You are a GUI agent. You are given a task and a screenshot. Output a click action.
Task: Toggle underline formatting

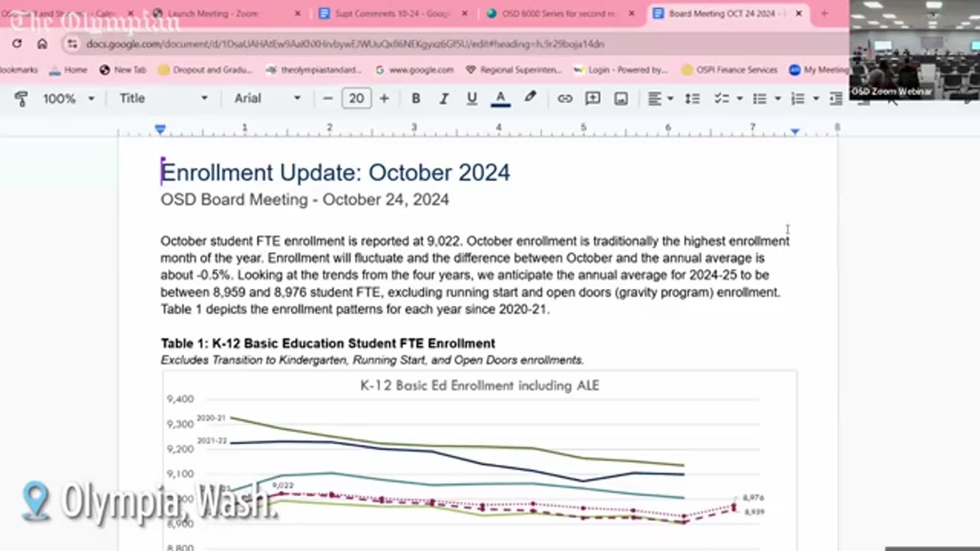pos(472,98)
